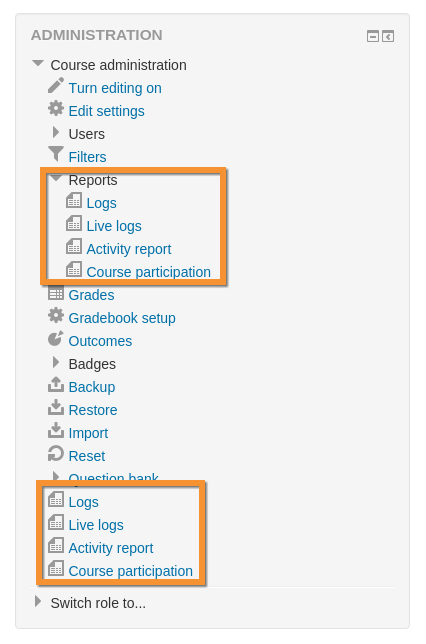The height and width of the screenshot is (644, 426).
Task: Click the funnel icon beside Filters
Action: (56, 154)
